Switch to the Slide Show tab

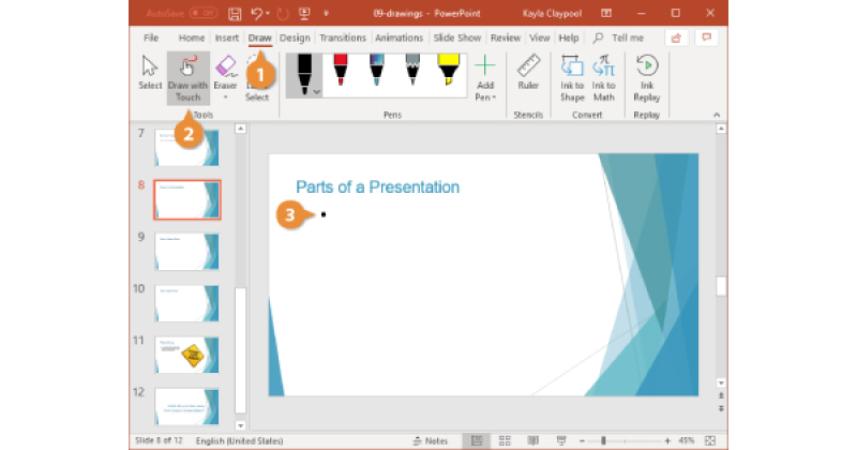pos(457,38)
